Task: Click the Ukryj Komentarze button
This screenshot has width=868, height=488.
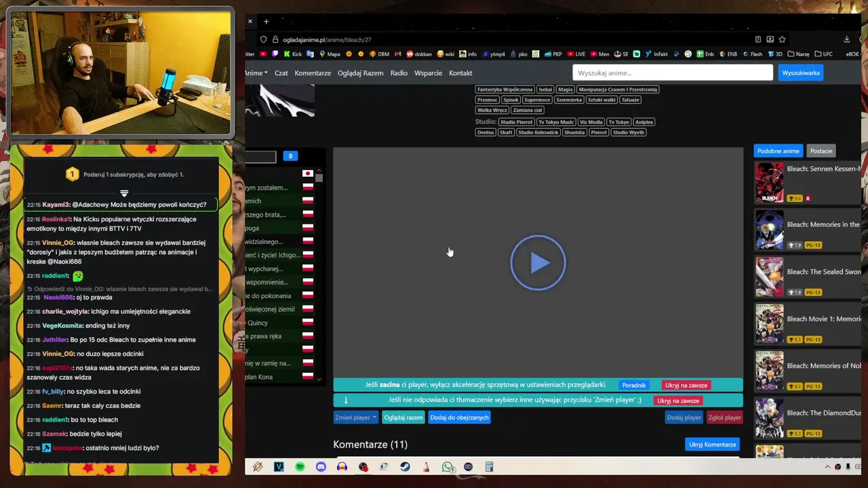Action: pos(713,445)
